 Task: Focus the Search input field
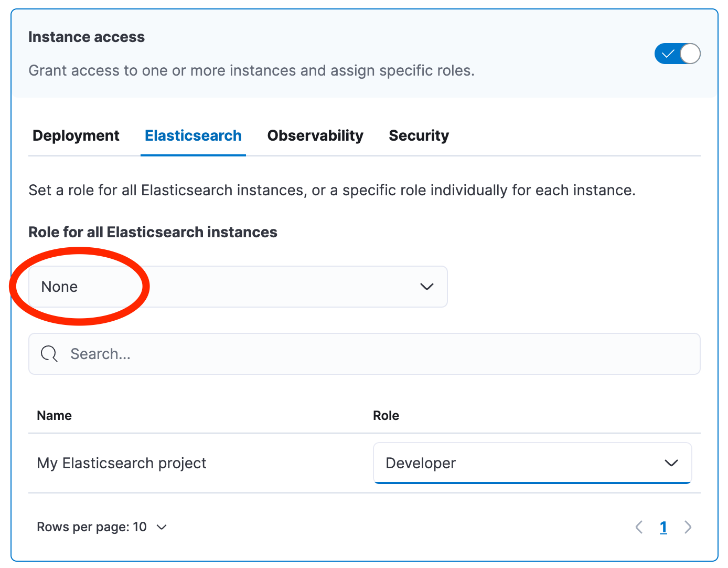[367, 354]
